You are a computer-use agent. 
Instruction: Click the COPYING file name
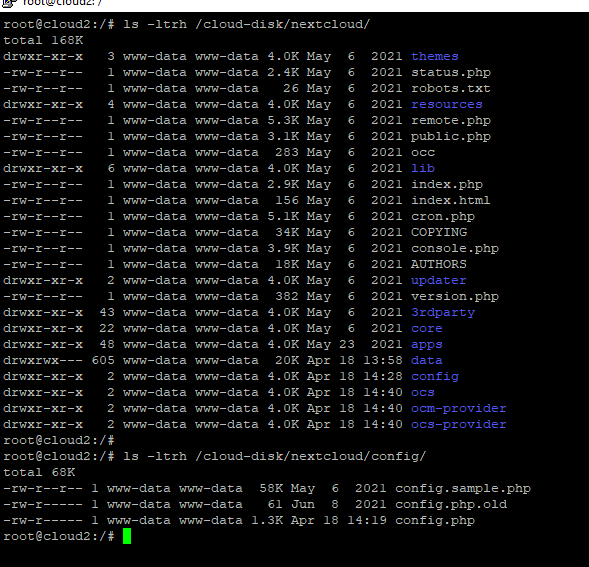coord(439,232)
